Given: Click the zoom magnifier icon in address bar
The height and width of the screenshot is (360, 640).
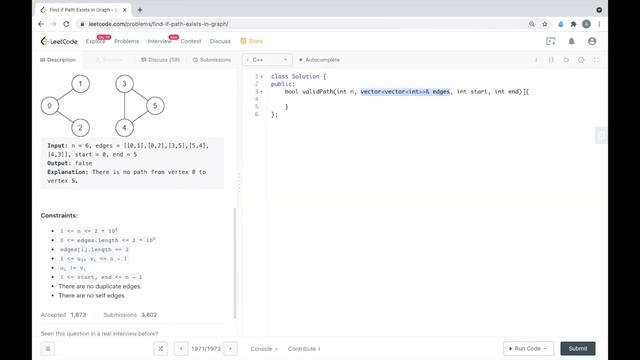Looking at the screenshot, I should (x=532, y=24).
